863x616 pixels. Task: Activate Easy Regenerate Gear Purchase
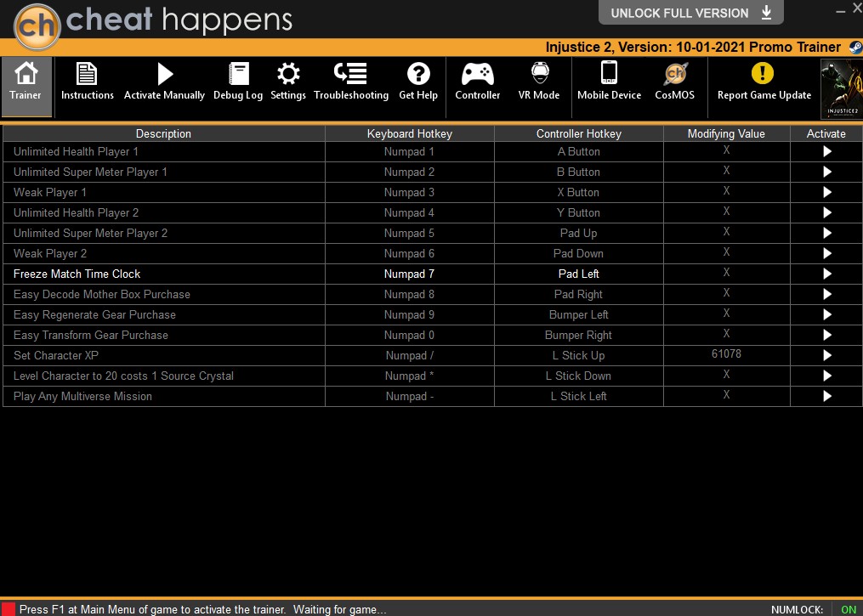point(826,314)
